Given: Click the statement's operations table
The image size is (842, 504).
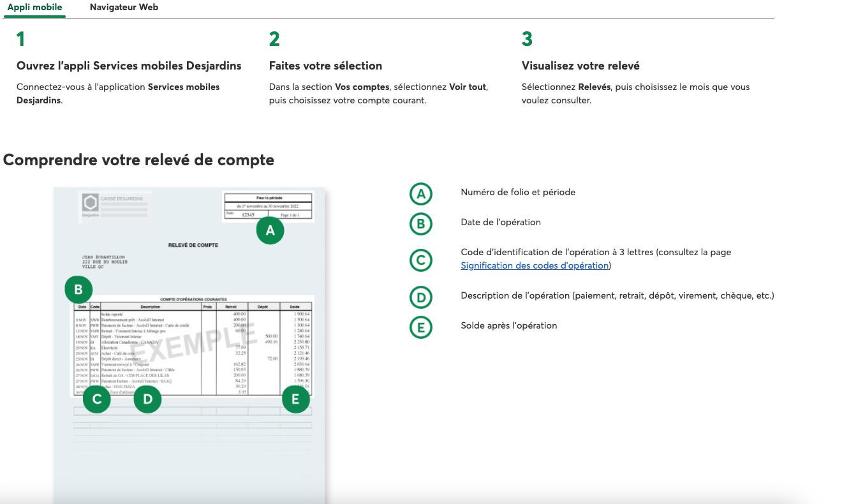Looking at the screenshot, I should 193,348.
